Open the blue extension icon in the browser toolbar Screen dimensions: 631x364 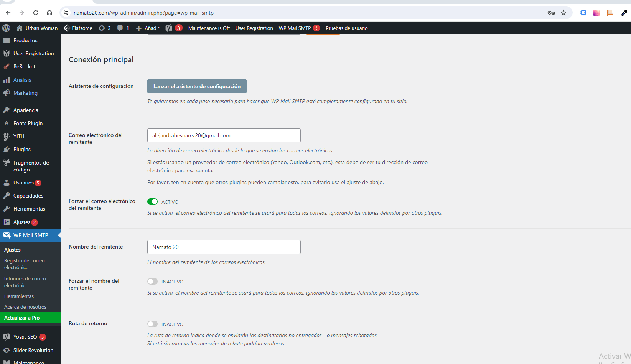tap(583, 13)
